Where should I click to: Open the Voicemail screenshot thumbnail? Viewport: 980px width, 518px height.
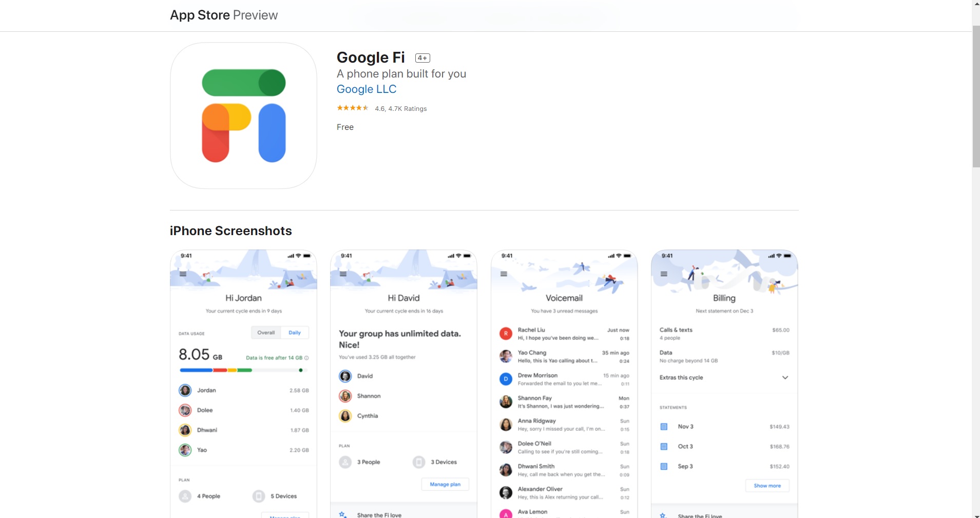click(x=564, y=384)
